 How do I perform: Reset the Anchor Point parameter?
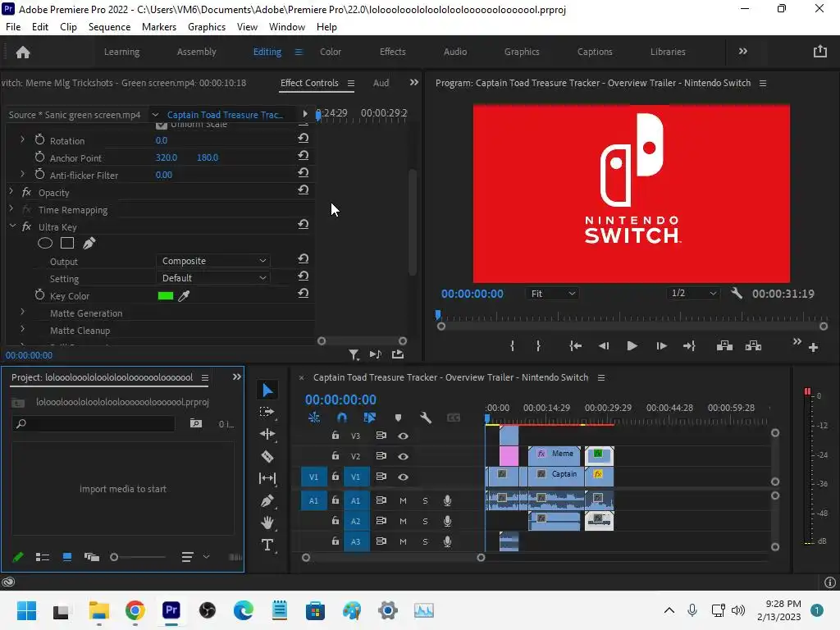(304, 155)
